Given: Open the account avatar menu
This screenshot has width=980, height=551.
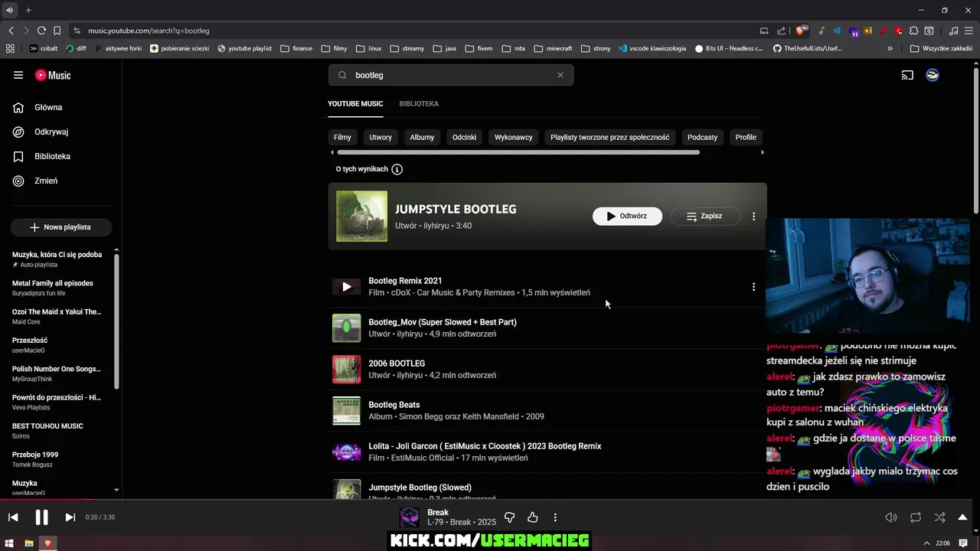Looking at the screenshot, I should [x=933, y=75].
